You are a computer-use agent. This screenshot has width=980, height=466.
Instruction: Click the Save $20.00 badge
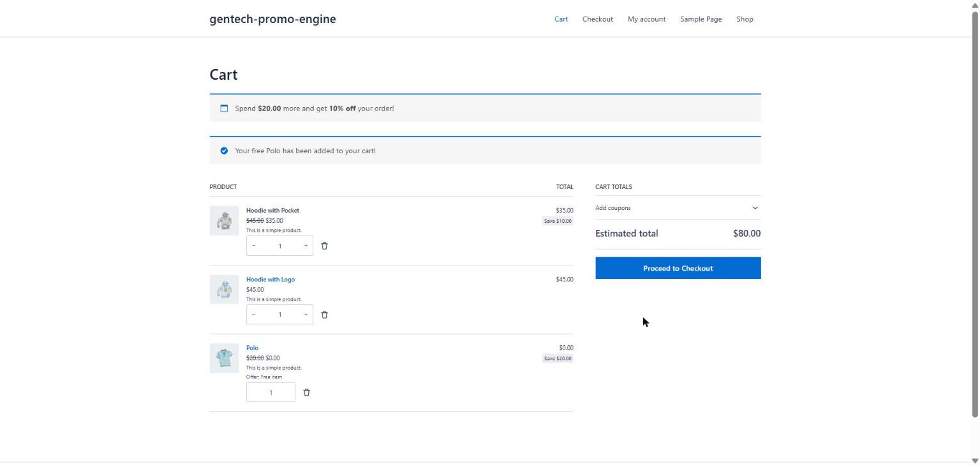pyautogui.click(x=558, y=359)
